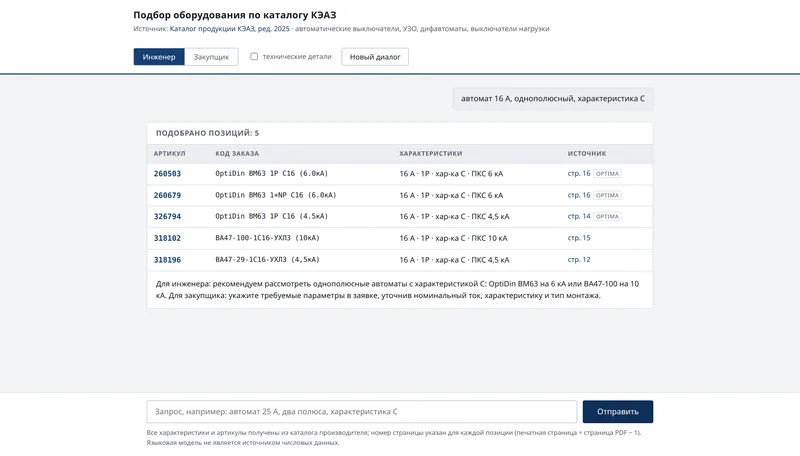Switch to the Закупщик mode tab
The image size is (800, 456).
point(211,57)
